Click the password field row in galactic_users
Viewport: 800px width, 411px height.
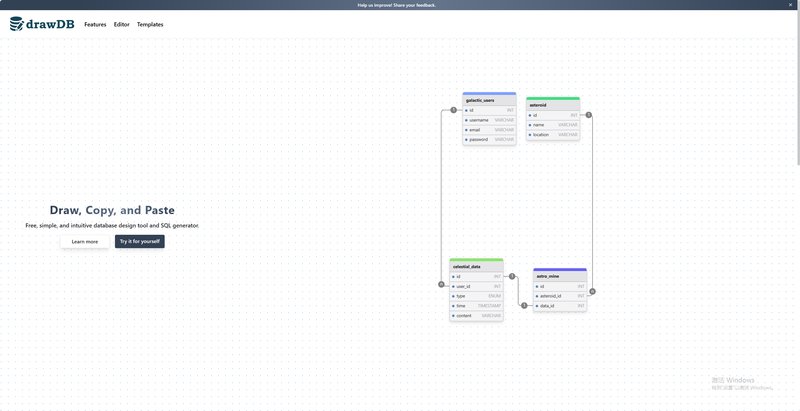489,139
